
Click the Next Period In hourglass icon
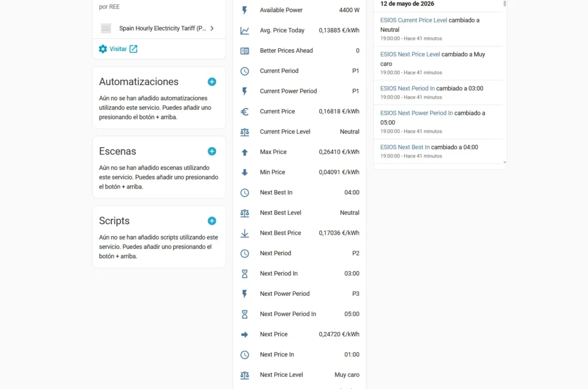245,274
